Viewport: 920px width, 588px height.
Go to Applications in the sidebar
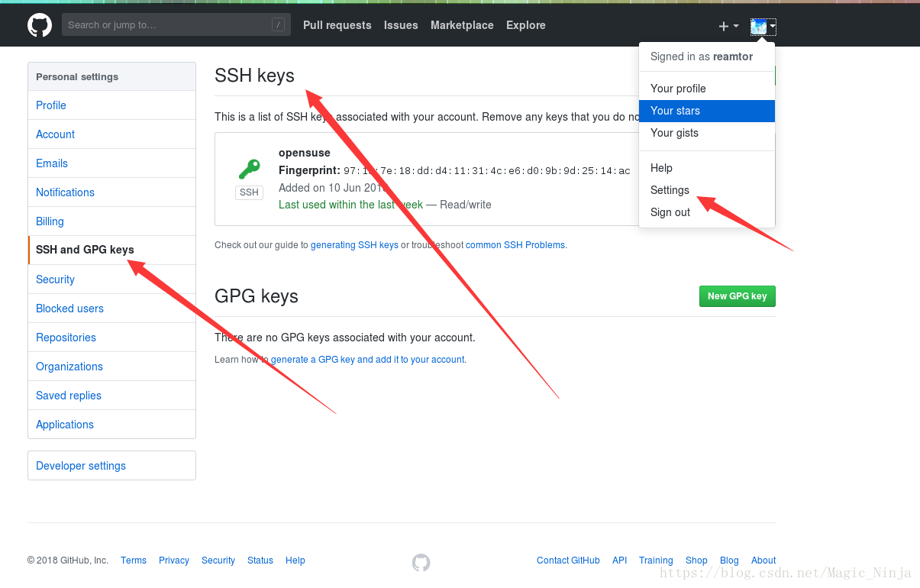pos(111,425)
